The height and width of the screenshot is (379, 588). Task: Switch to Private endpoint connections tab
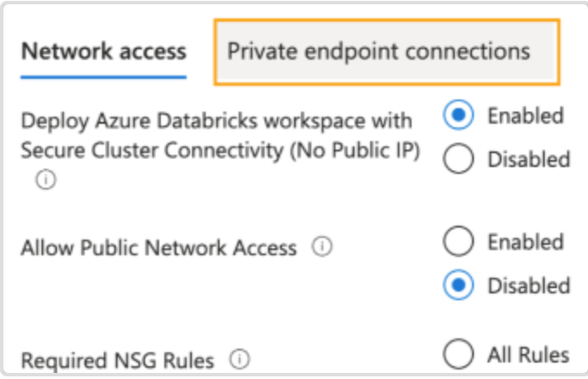click(387, 52)
